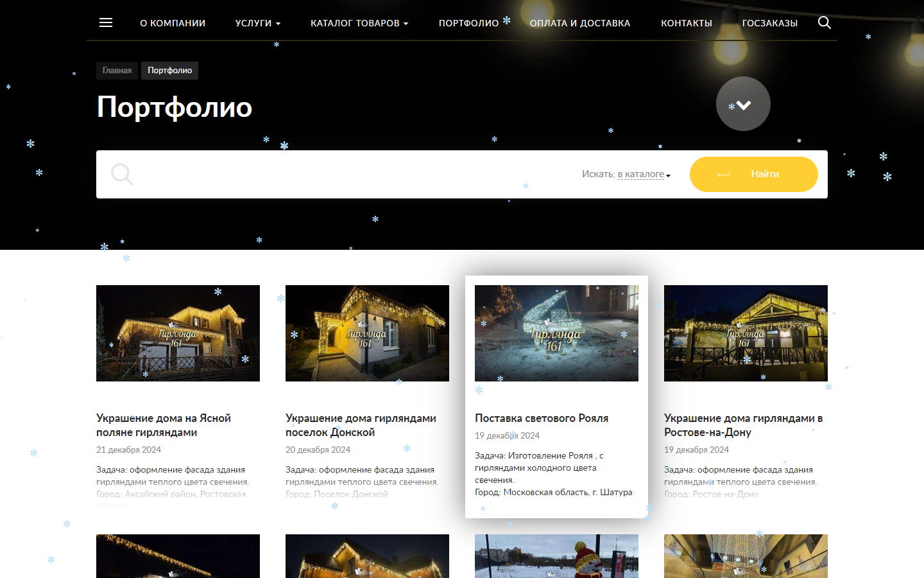This screenshot has width=924, height=578.
Task: Open the light-up piano project thumbnail
Action: [x=556, y=333]
